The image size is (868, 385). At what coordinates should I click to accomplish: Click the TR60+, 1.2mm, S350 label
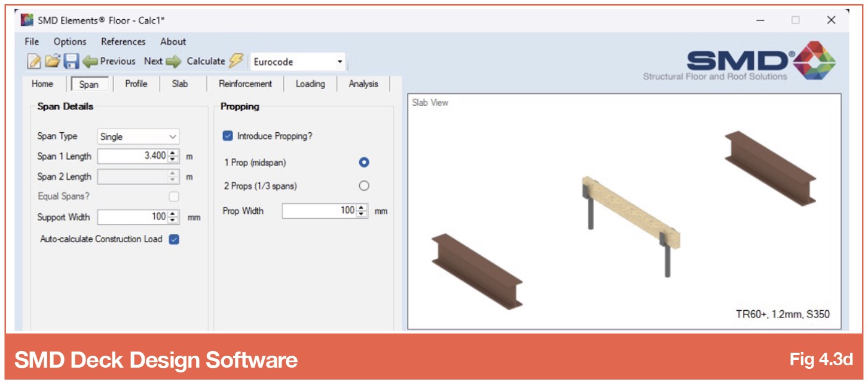pos(783,314)
